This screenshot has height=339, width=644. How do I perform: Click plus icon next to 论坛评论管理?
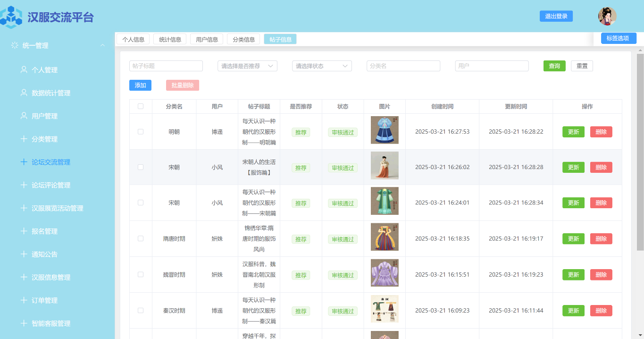point(24,185)
